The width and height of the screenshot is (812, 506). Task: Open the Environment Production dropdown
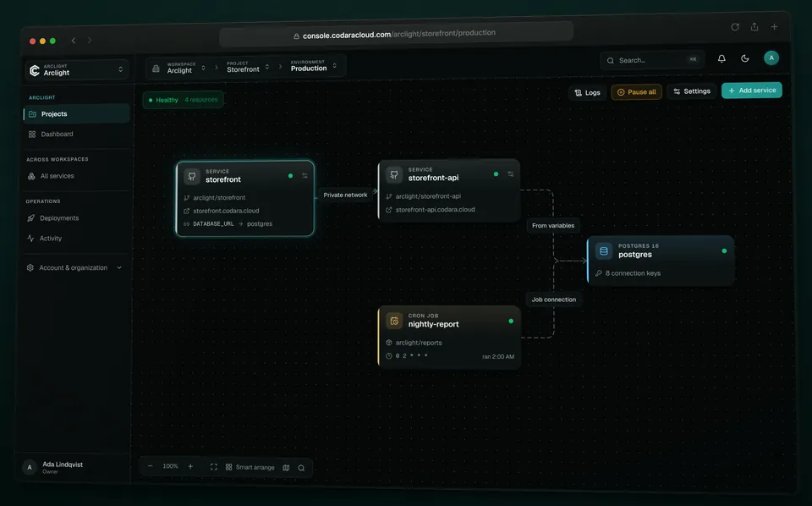[x=313, y=66]
